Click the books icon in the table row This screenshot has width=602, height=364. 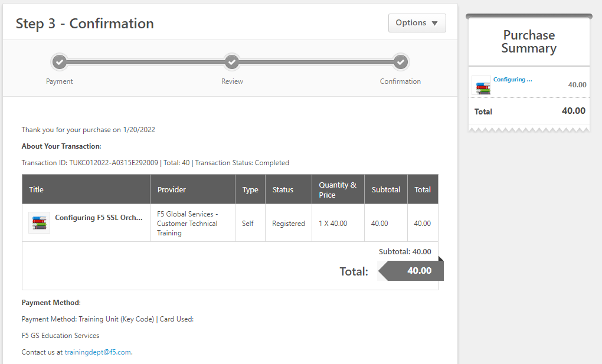[39, 222]
